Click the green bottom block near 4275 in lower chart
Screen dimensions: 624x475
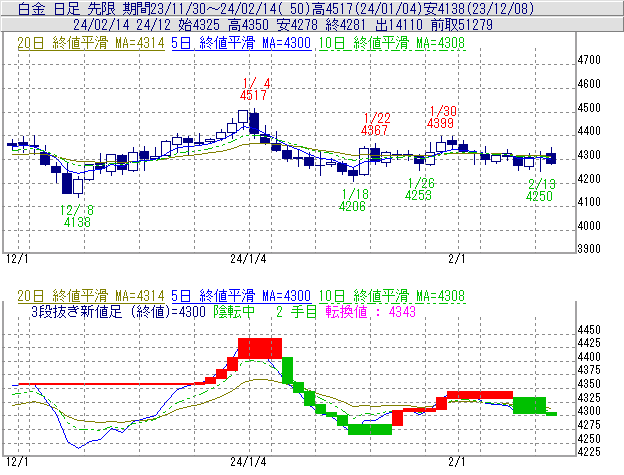pyautogui.click(x=370, y=430)
